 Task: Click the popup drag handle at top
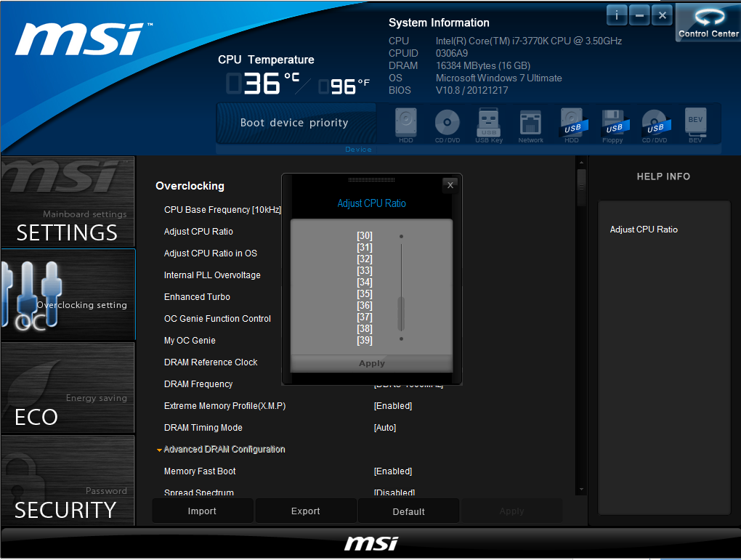pos(371,179)
